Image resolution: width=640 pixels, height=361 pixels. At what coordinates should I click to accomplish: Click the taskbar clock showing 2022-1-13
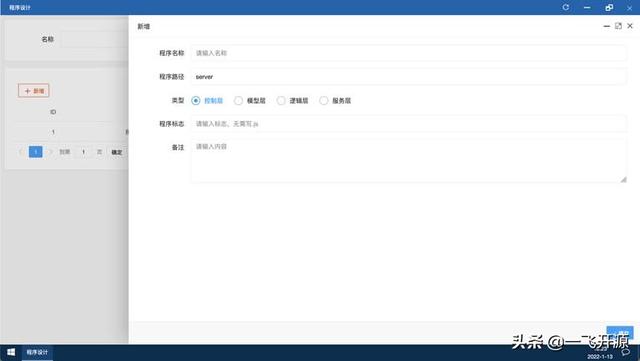[x=600, y=353]
